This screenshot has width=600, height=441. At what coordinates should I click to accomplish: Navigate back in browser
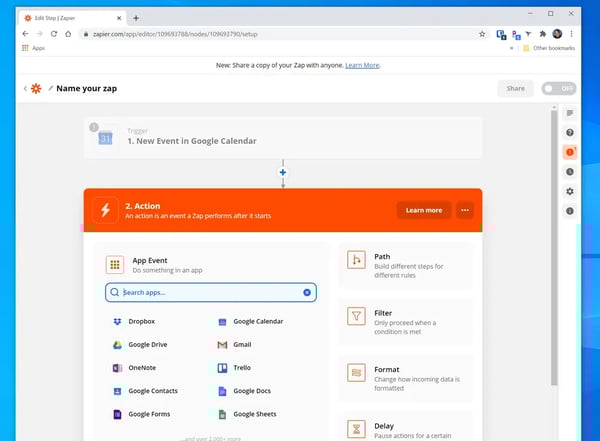25,34
